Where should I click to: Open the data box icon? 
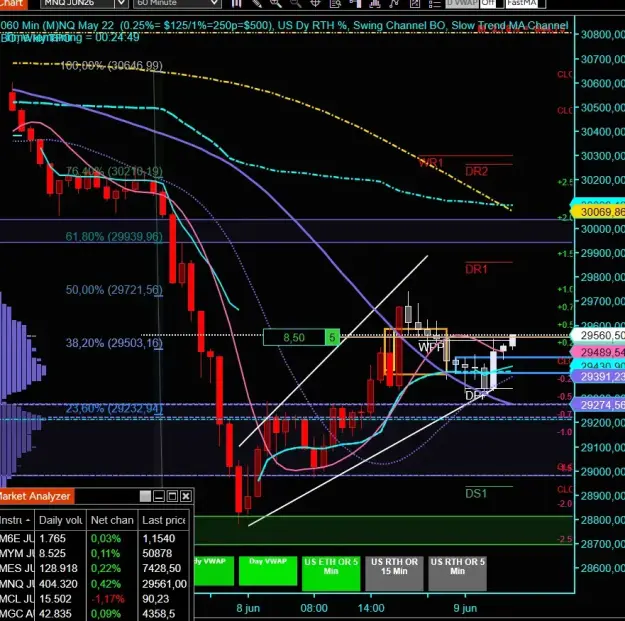point(335,4)
